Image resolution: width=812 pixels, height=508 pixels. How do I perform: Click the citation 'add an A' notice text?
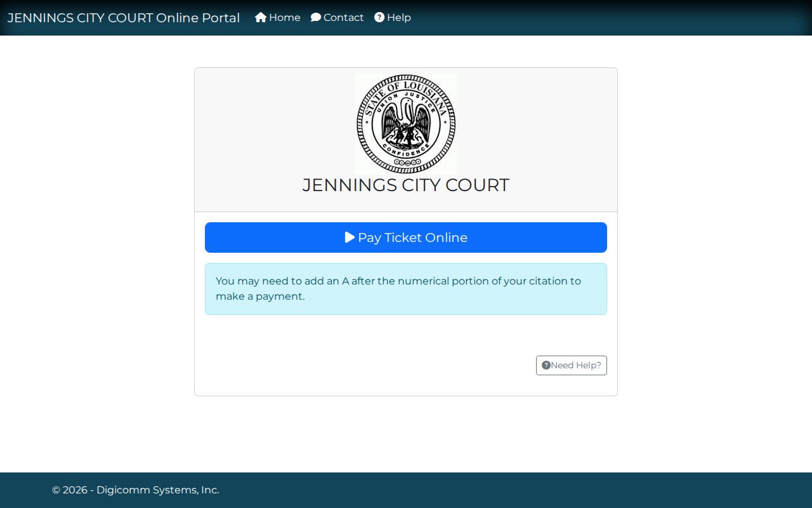[x=398, y=288]
